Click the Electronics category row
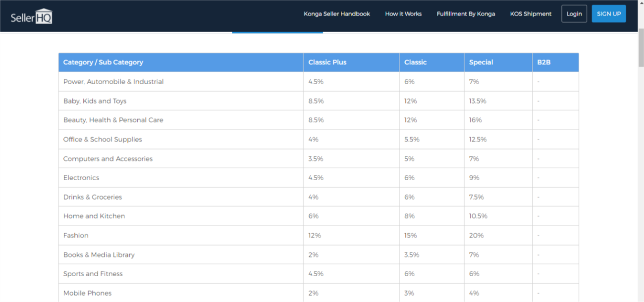The height and width of the screenshot is (302, 644). (x=319, y=178)
